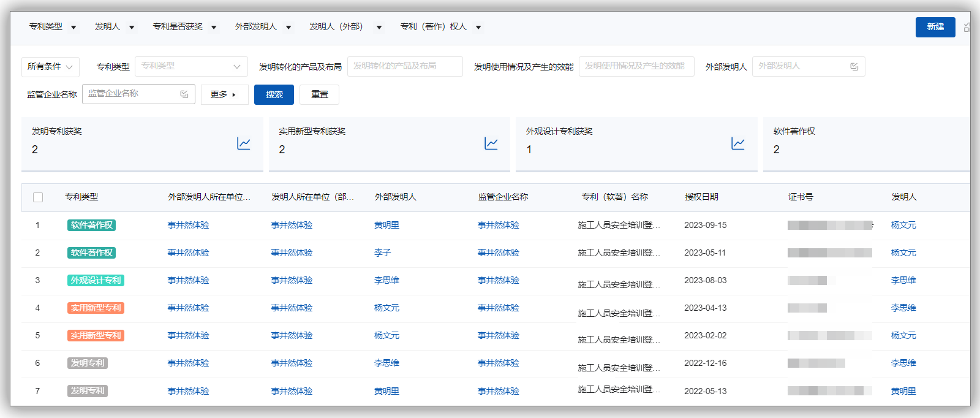Open external inventor 李子 link in row 2
Screen dimensions: 980x418
pyautogui.click(x=382, y=253)
